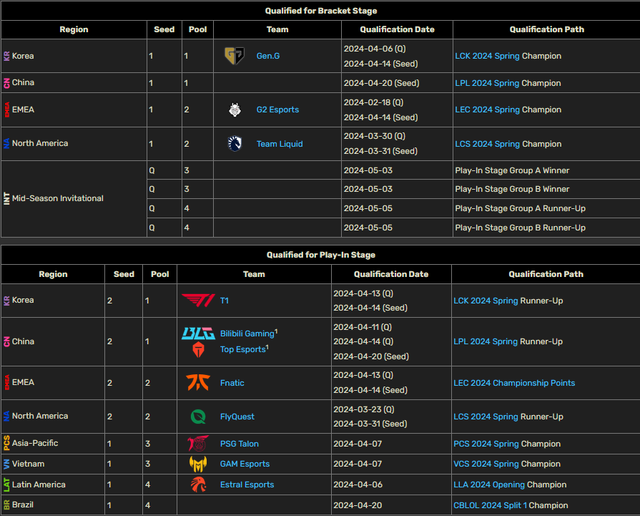Click the GAM Esports logo
The image size is (640, 516).
click(x=198, y=464)
